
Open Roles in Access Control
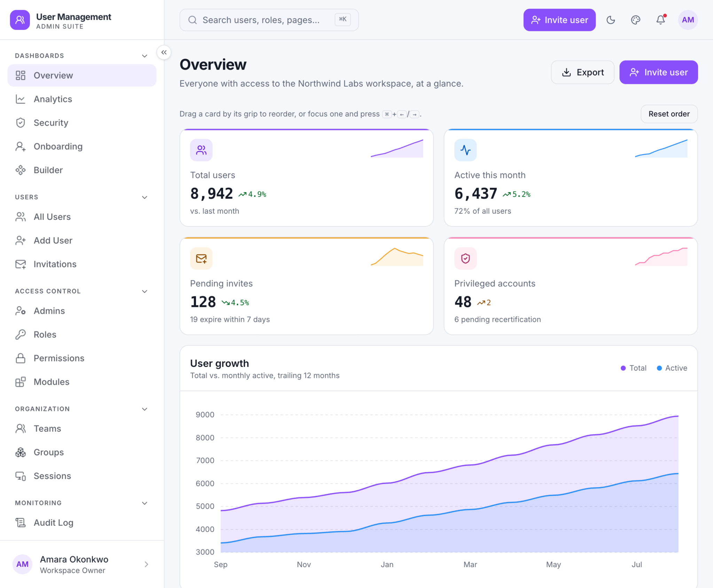(82, 334)
